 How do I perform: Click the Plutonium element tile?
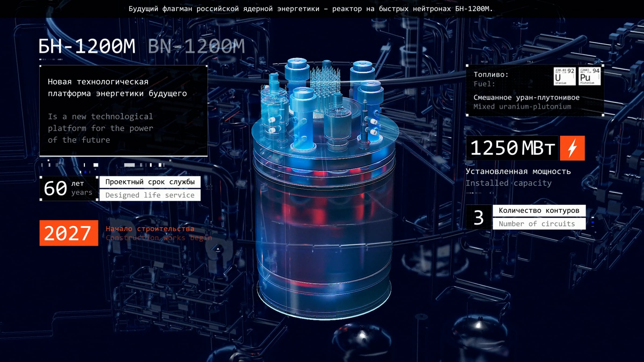point(589,76)
